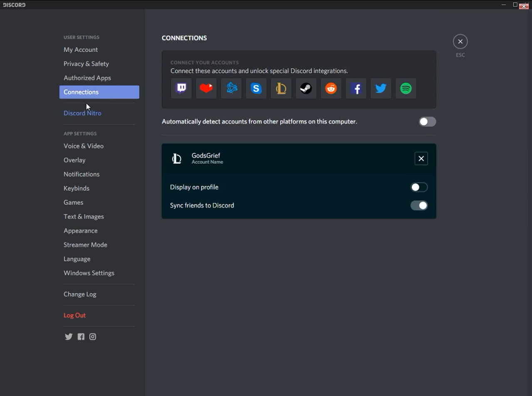Connect a Skype account
Screen dimensions: 532x396
tap(256, 88)
